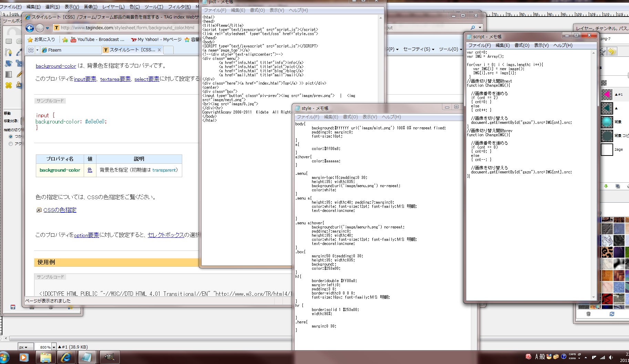629x364 pixels.
Task: Click the Windows Start orb
Action: [3, 357]
